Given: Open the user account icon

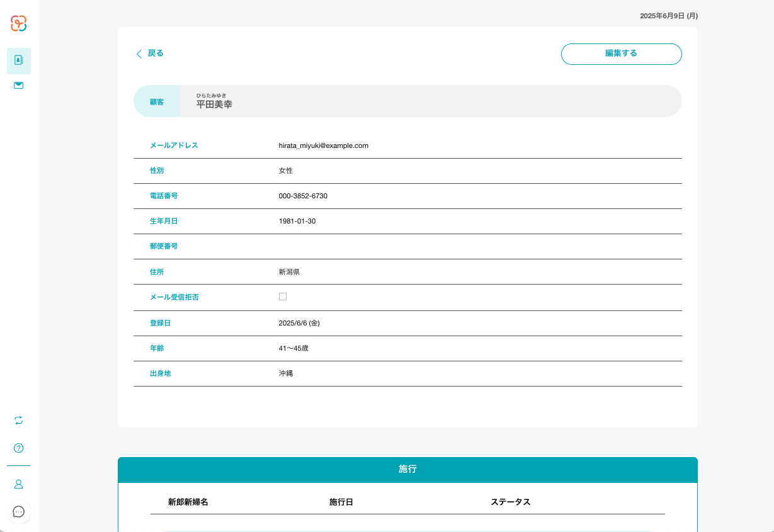Looking at the screenshot, I should point(19,484).
